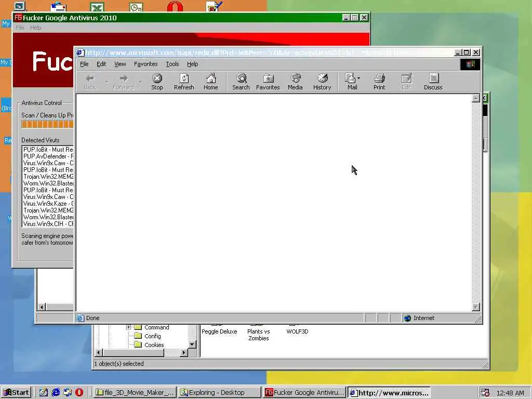Open the Help menu in the Antivirus window

click(x=36, y=28)
